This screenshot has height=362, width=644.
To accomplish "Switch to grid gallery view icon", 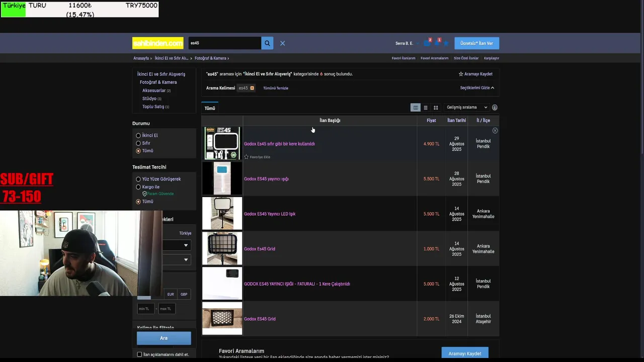I will click(x=436, y=108).
